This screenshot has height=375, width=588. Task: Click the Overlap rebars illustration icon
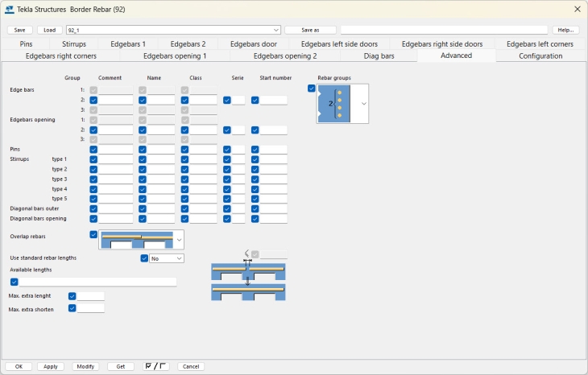pos(135,240)
